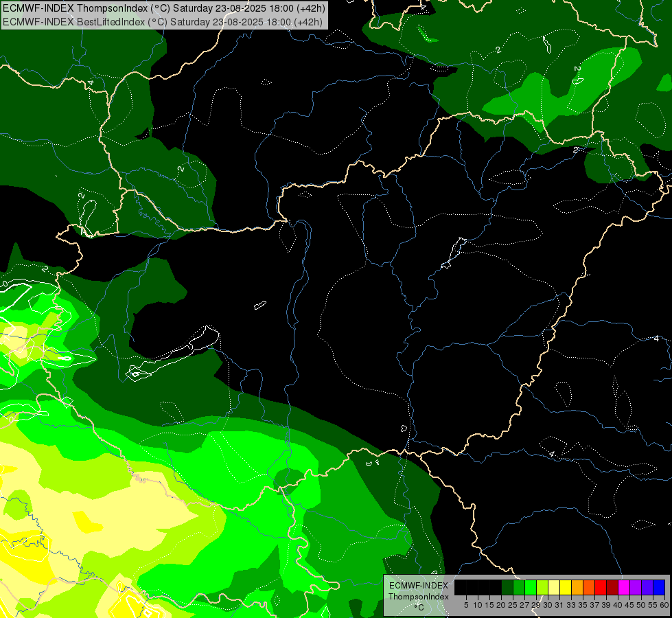
Task: Click the ThompsonIndex title line at top
Action: tap(164, 8)
